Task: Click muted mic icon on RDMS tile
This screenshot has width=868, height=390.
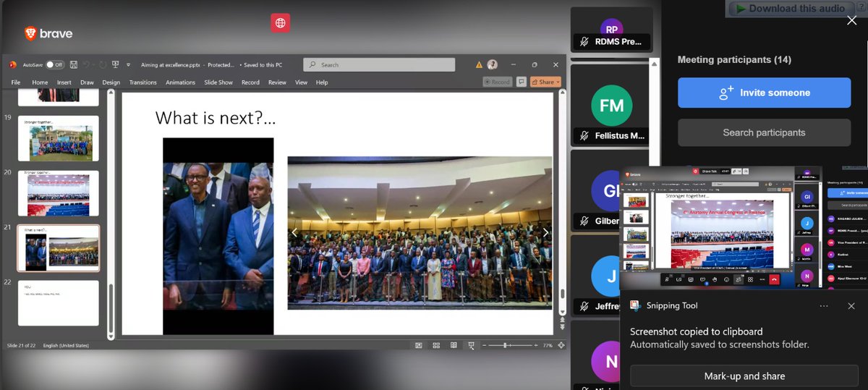Action: click(584, 41)
